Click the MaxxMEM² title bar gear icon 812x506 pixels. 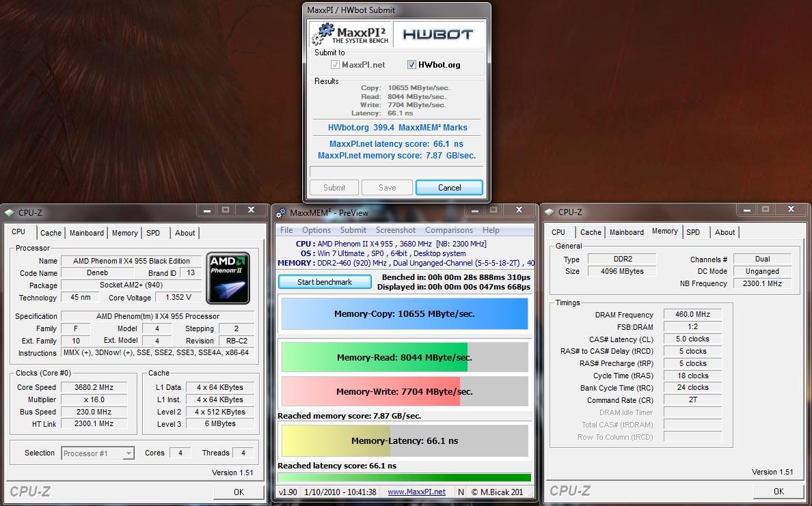281,212
